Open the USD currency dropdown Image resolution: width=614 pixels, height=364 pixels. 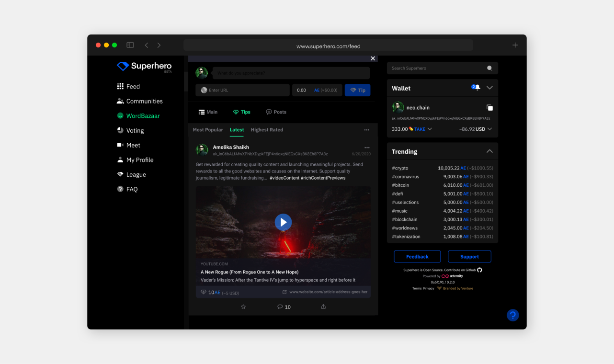pyautogui.click(x=489, y=129)
